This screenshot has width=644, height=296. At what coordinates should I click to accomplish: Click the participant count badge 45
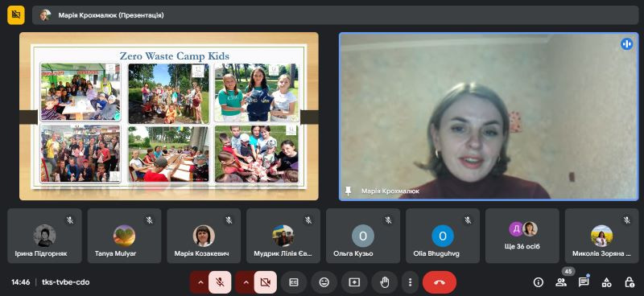tap(568, 271)
